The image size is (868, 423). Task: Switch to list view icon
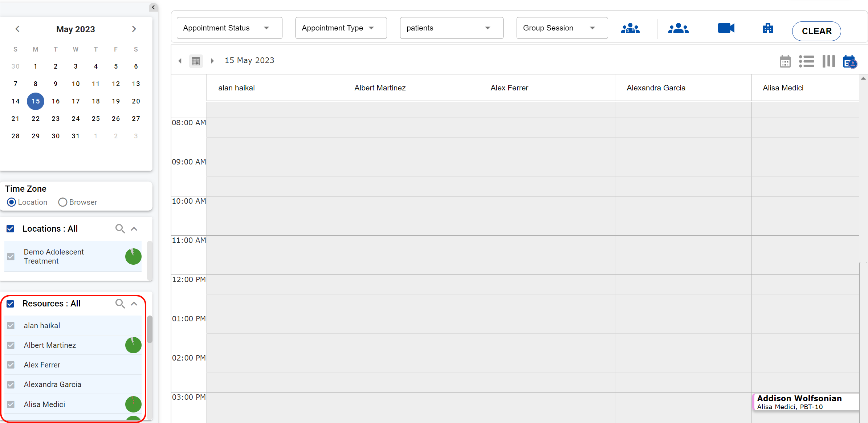pos(806,61)
